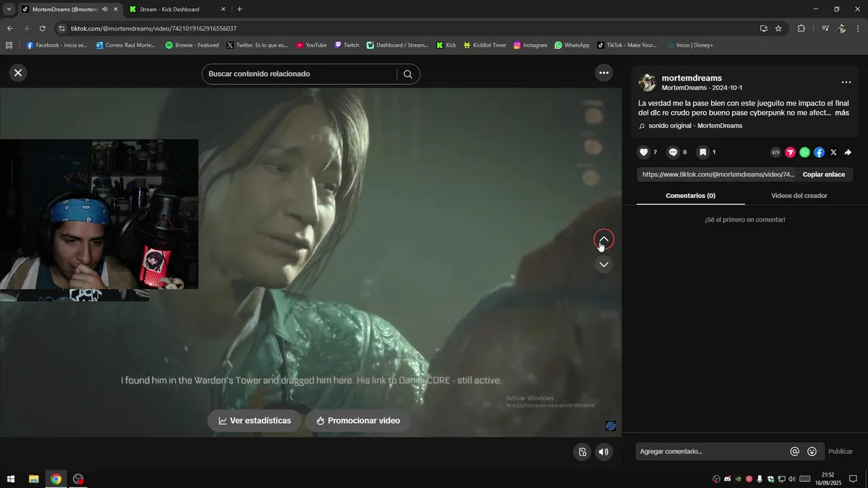Viewport: 868px width, 488px height.
Task: Click the @ mention icon in comment box
Action: 795,451
